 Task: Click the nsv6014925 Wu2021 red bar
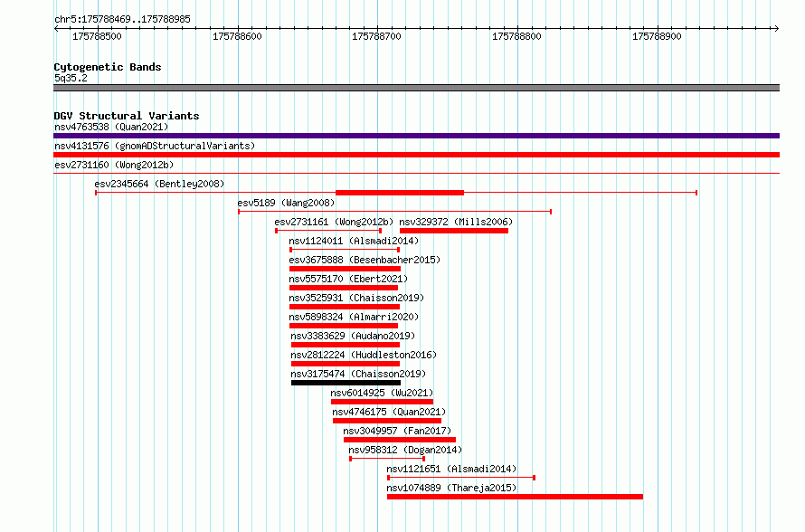[382, 402]
